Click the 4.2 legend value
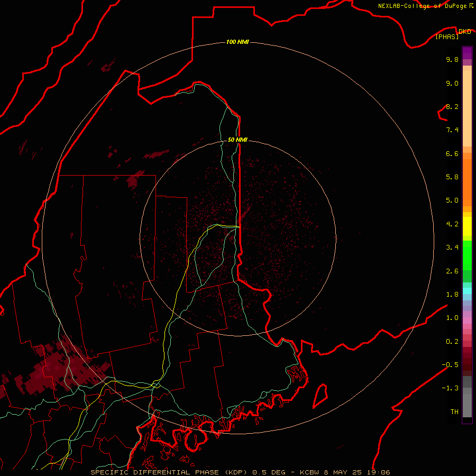The width and height of the screenshot is (476, 476). point(452,224)
